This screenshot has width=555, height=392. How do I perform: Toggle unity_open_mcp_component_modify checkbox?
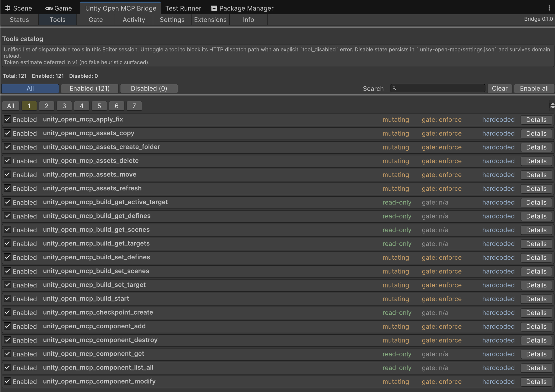click(7, 381)
